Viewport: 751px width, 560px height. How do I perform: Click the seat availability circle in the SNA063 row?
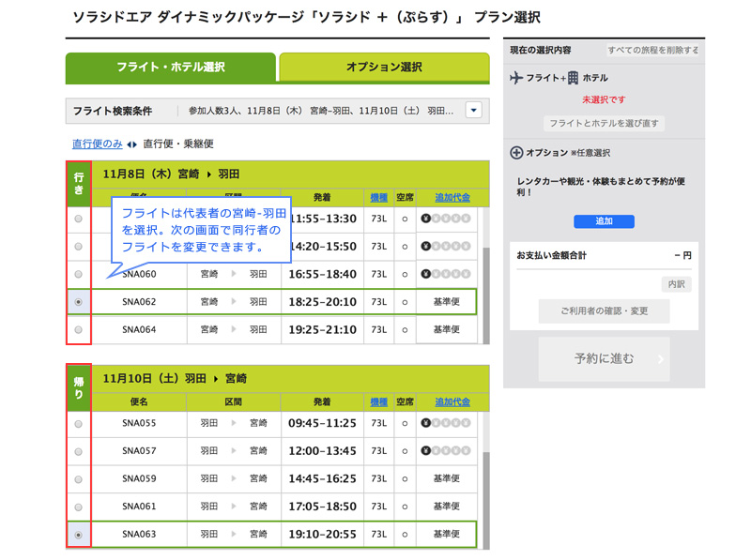point(405,534)
